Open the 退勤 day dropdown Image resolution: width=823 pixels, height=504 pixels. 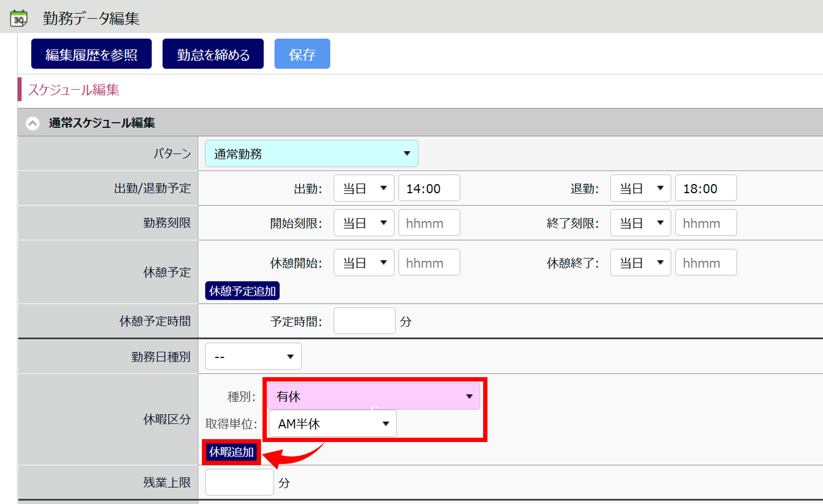coord(640,188)
